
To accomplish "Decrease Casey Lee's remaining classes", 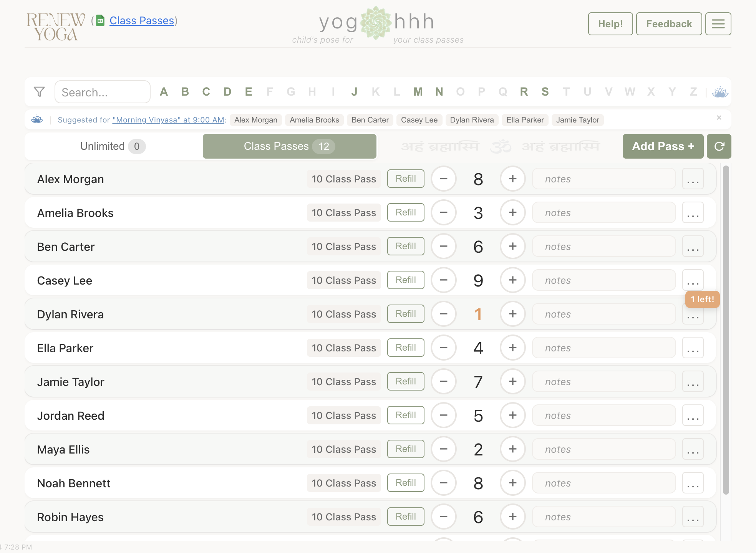I will click(x=444, y=280).
